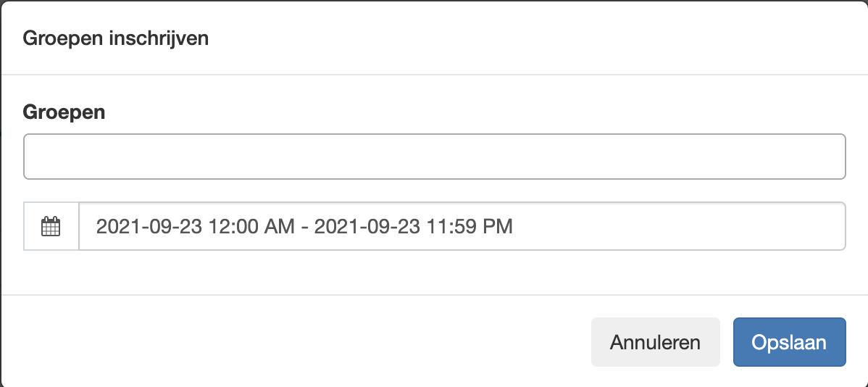Viewport: 868px width, 387px height.
Task: Click the end date 2021-09-23 11:59 PM
Action: pyautogui.click(x=414, y=226)
